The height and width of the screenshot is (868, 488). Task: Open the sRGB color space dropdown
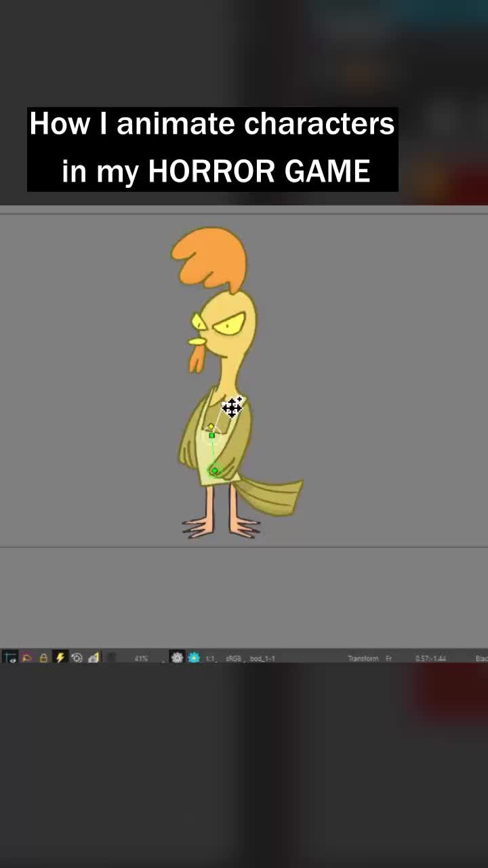coord(234,658)
